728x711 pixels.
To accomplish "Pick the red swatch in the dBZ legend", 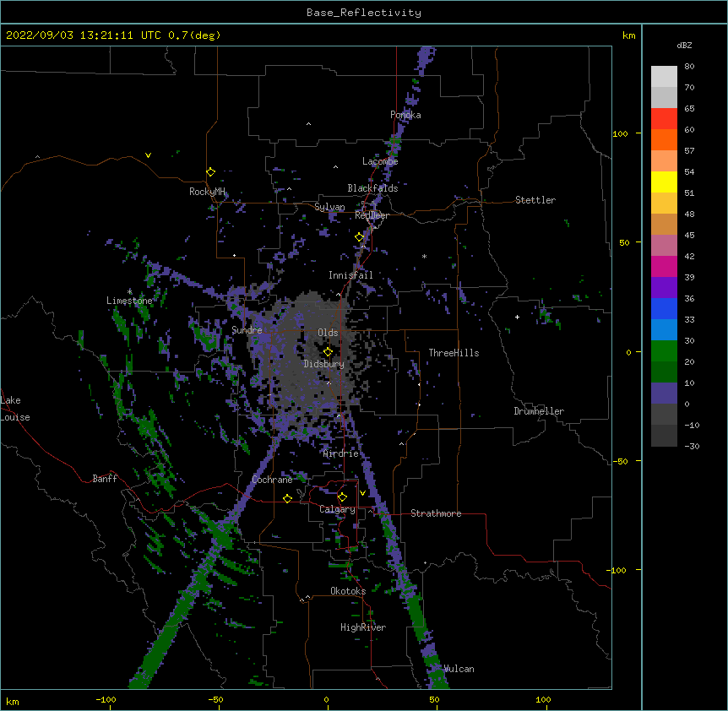I will coord(664,119).
